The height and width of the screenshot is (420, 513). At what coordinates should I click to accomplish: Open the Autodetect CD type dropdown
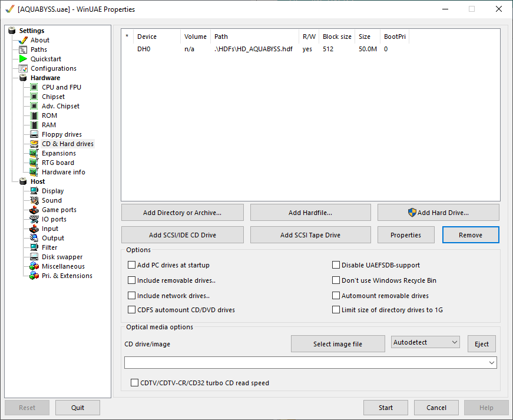tap(425, 342)
